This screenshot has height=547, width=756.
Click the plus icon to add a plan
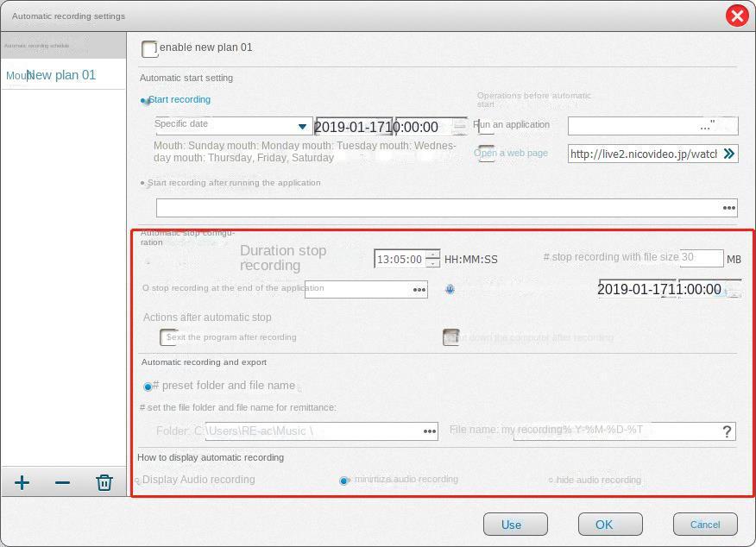22,482
